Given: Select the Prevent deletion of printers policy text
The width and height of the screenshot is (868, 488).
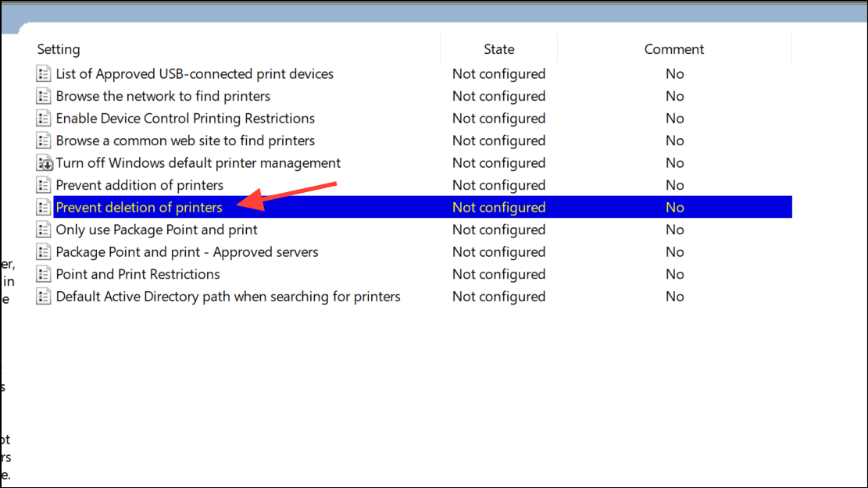Looking at the screenshot, I should (139, 208).
